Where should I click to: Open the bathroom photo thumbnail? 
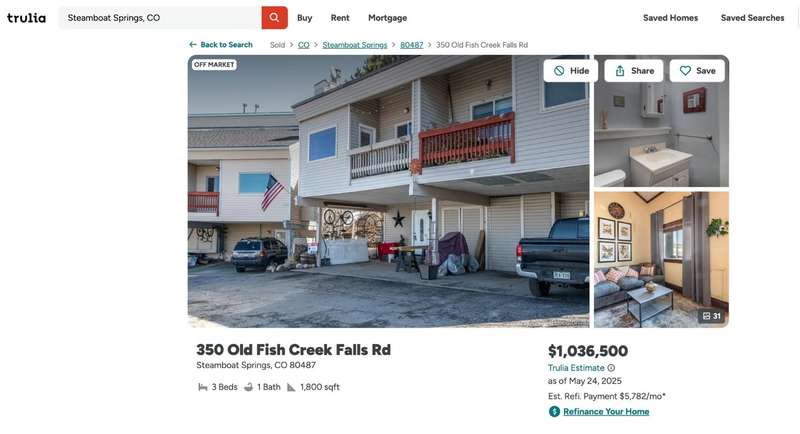(661, 121)
